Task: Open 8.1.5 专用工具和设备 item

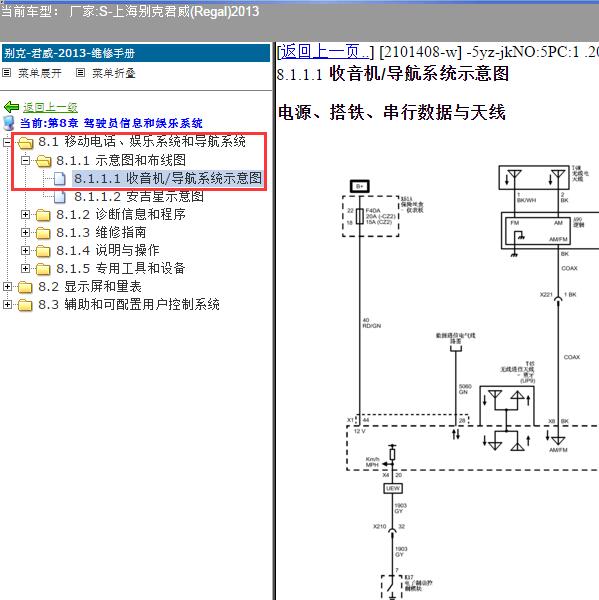Action: [x=121, y=268]
